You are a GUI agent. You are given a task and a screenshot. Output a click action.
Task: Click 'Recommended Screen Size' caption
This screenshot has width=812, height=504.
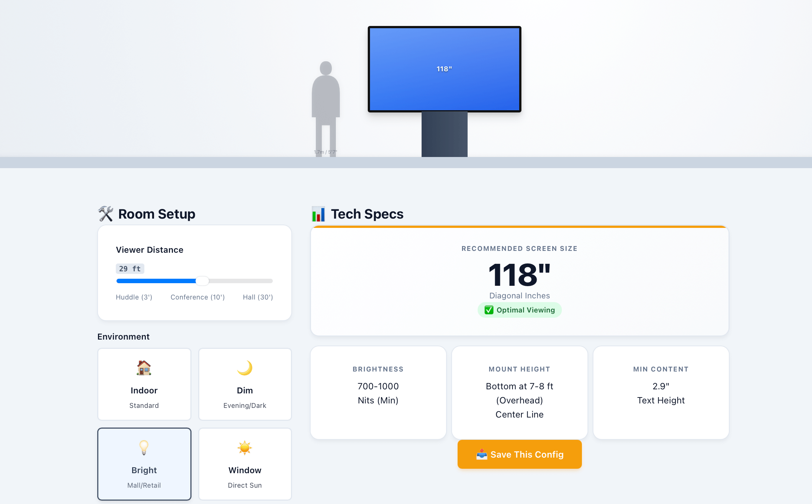(520, 249)
